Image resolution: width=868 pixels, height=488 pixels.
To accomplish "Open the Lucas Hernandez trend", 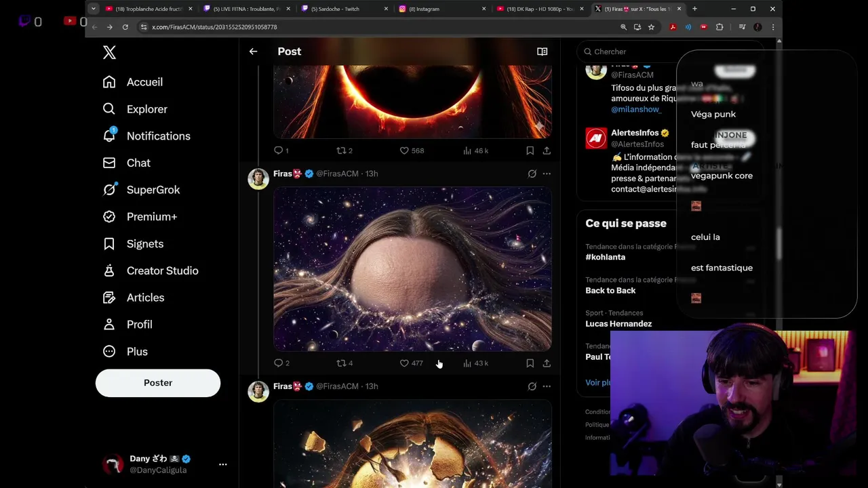I will 618,323.
